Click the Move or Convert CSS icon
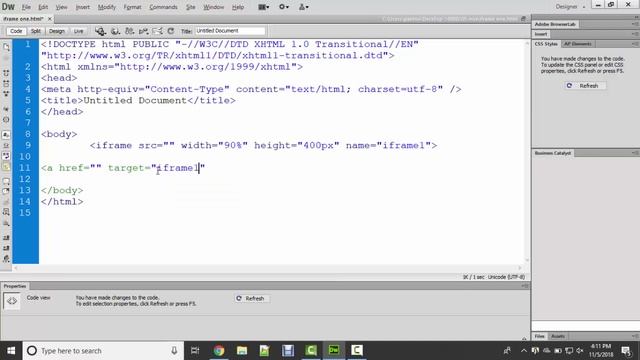 (x=6, y=223)
